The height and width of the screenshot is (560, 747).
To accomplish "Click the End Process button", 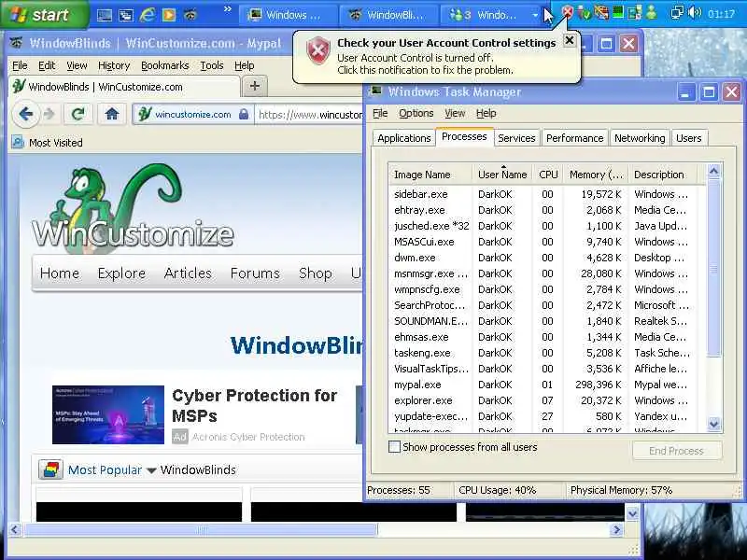I will [677, 451].
